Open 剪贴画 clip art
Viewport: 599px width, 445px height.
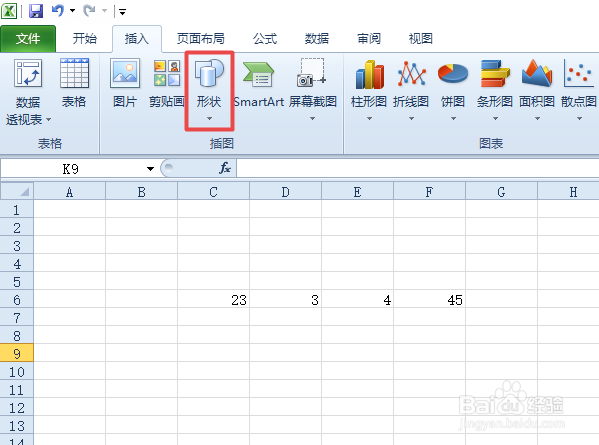click(x=167, y=83)
